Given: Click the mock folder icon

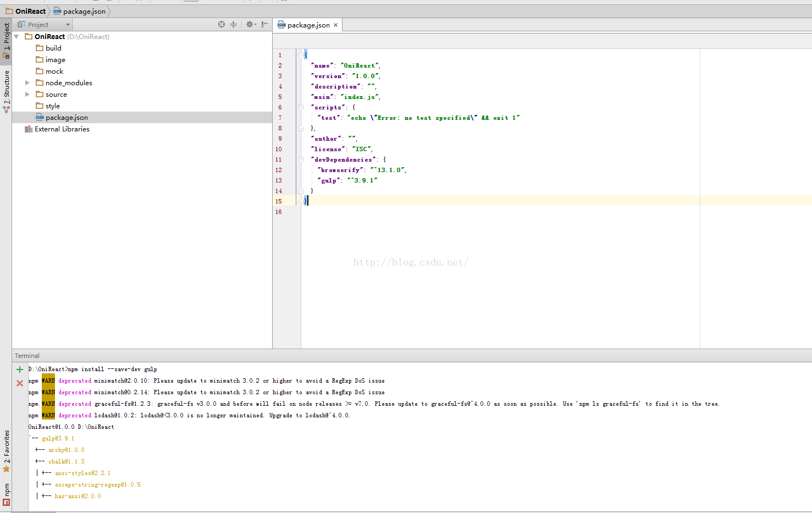Looking at the screenshot, I should 40,71.
